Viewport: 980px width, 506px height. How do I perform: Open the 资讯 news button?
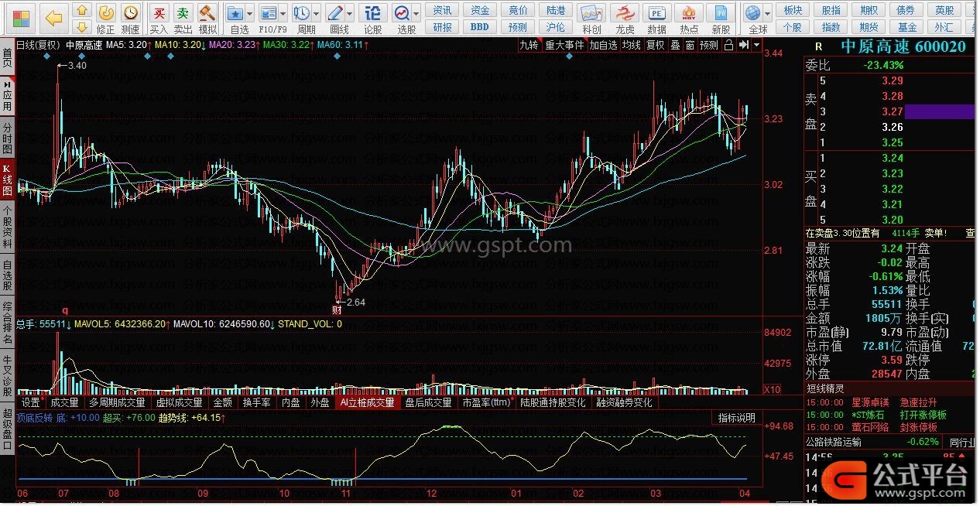coord(443,10)
